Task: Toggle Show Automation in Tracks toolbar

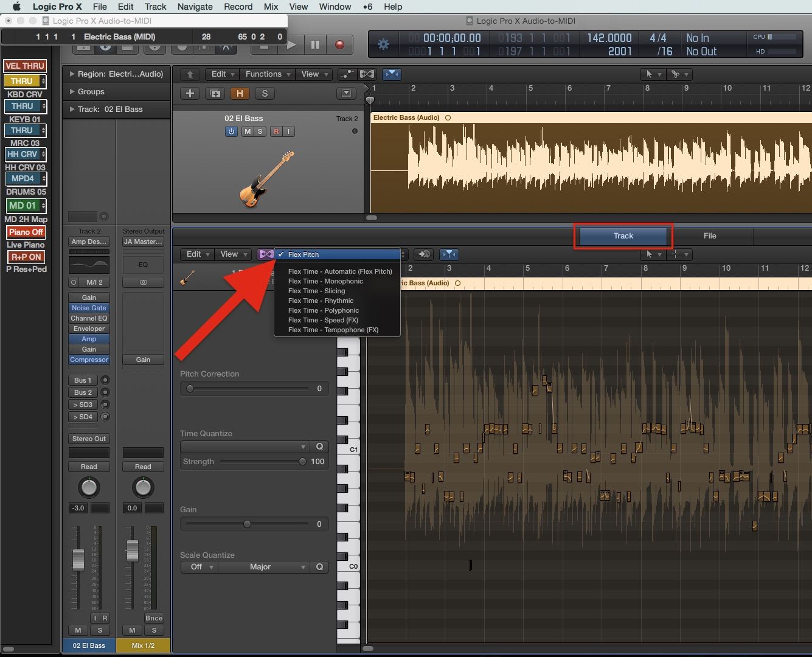Action: pos(347,74)
